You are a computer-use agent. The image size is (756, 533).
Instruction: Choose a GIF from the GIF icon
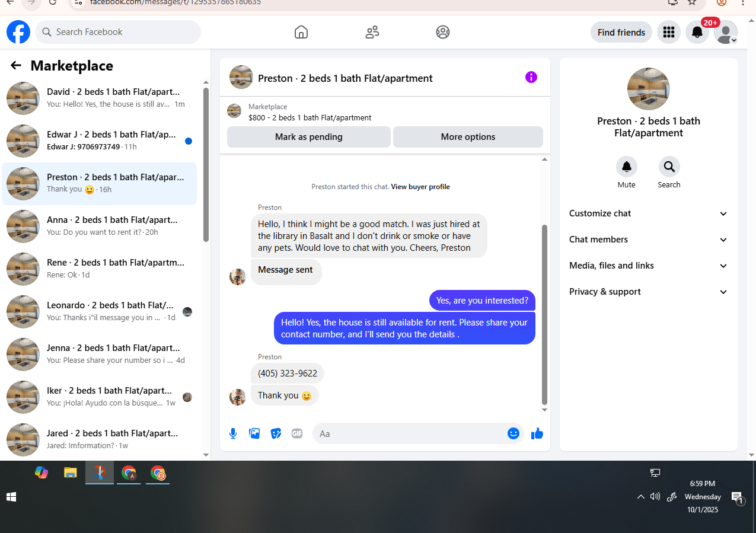[297, 433]
